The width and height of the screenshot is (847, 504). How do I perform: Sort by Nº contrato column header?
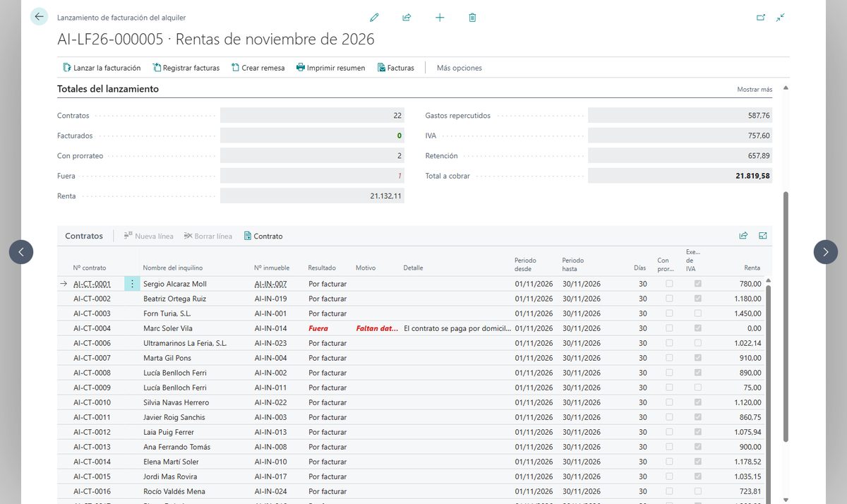click(x=90, y=268)
